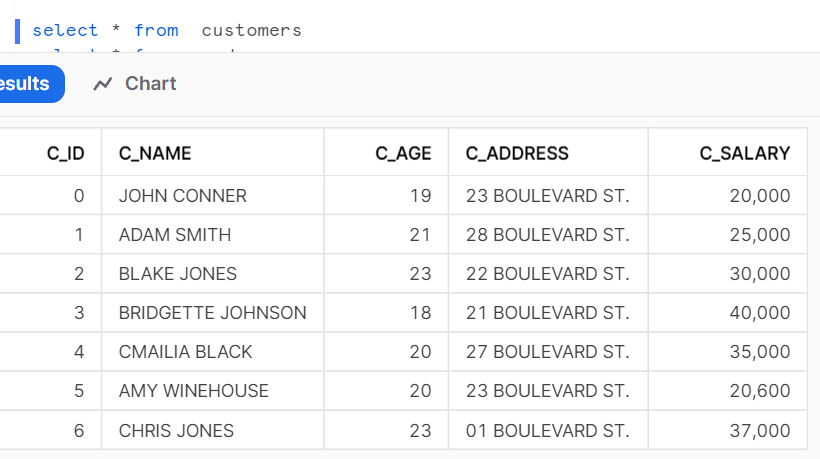This screenshot has height=459, width=820.
Task: Click the Chart line graph icon
Action: pos(102,84)
